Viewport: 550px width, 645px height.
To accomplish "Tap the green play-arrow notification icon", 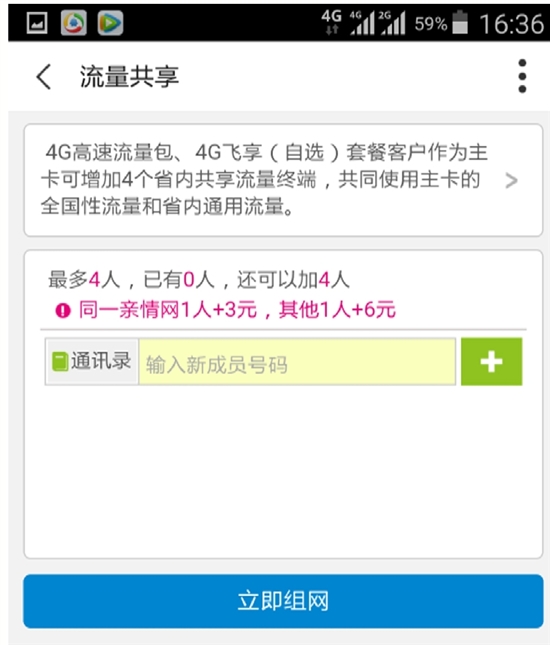I will [110, 22].
